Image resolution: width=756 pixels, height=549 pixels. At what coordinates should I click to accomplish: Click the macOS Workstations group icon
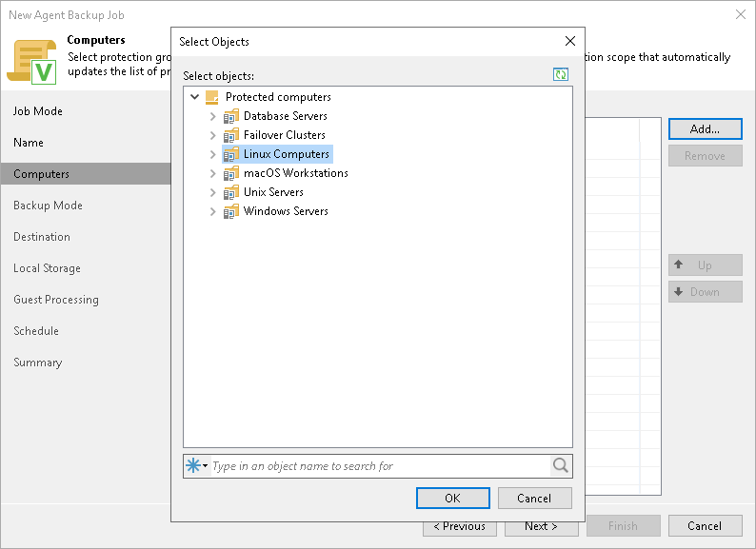point(231,173)
